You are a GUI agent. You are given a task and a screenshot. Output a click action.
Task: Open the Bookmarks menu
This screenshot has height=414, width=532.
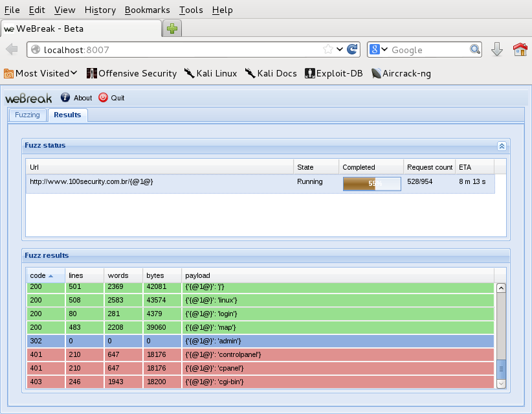[x=148, y=10]
